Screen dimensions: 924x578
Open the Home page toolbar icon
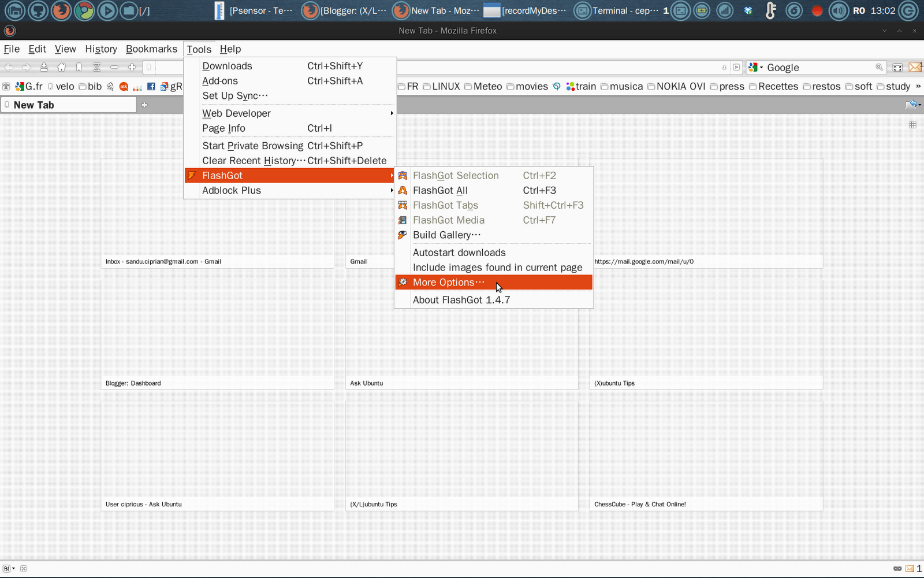pyautogui.click(x=62, y=68)
